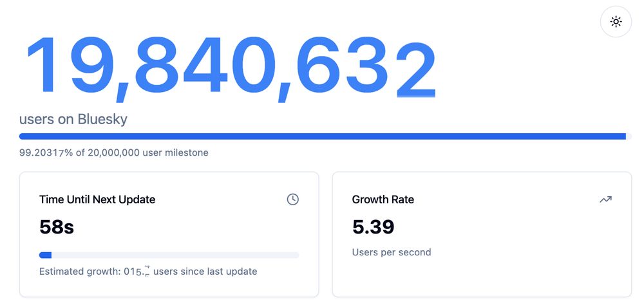Click the next-update countdown progress bar
This screenshot has height=303, width=644.
[169, 255]
